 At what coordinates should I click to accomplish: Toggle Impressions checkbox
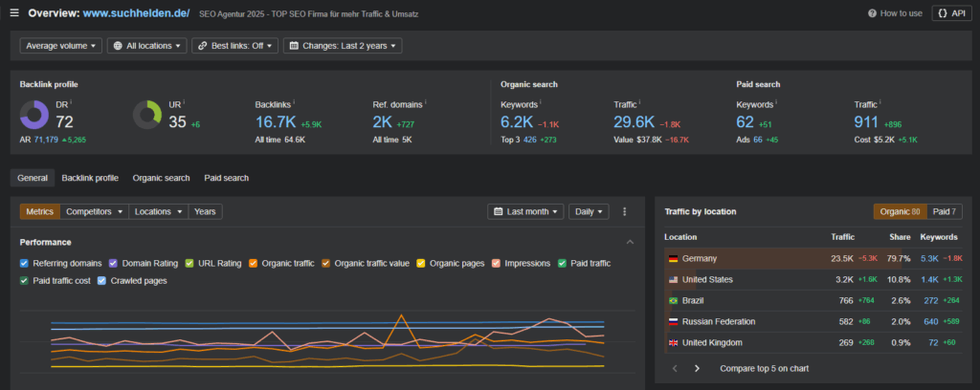pyautogui.click(x=497, y=263)
